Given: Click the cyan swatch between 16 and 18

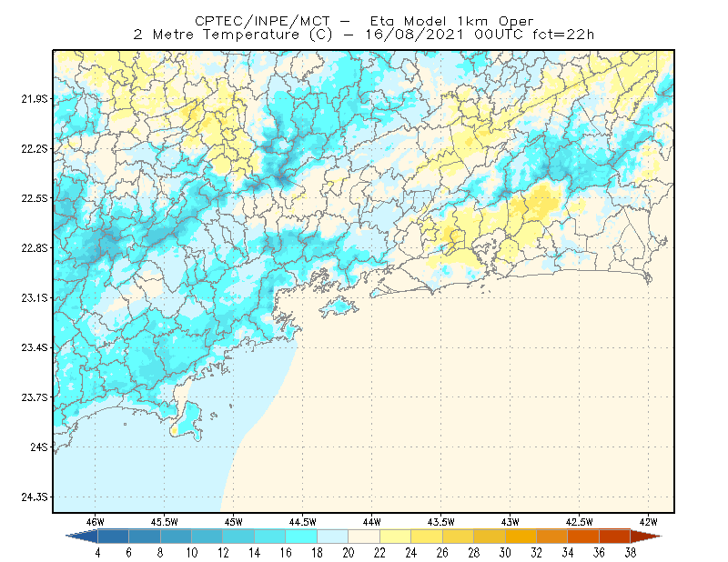Looking at the screenshot, I should coord(301,537).
